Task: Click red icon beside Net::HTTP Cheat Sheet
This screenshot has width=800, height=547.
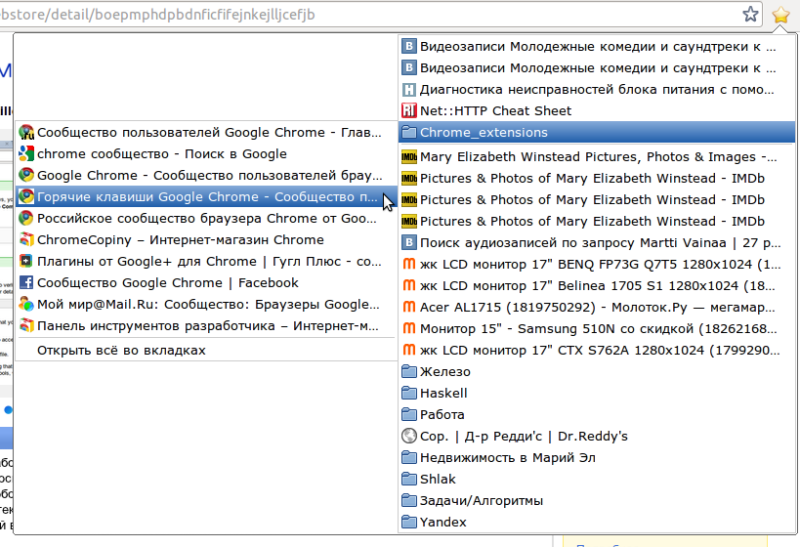Action: pyautogui.click(x=409, y=111)
